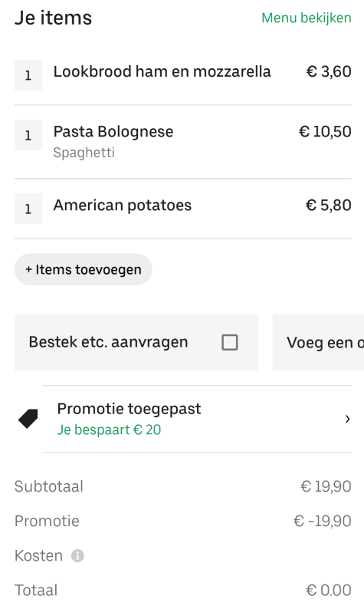Change quantity box for American potatoes
Screen dimensions: 364x609
(x=28, y=209)
